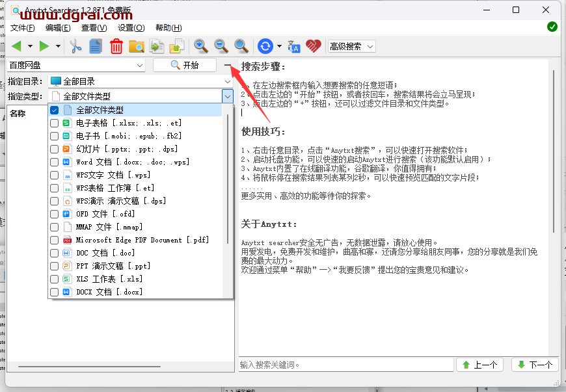Open the 文件(F) menu

[22, 28]
